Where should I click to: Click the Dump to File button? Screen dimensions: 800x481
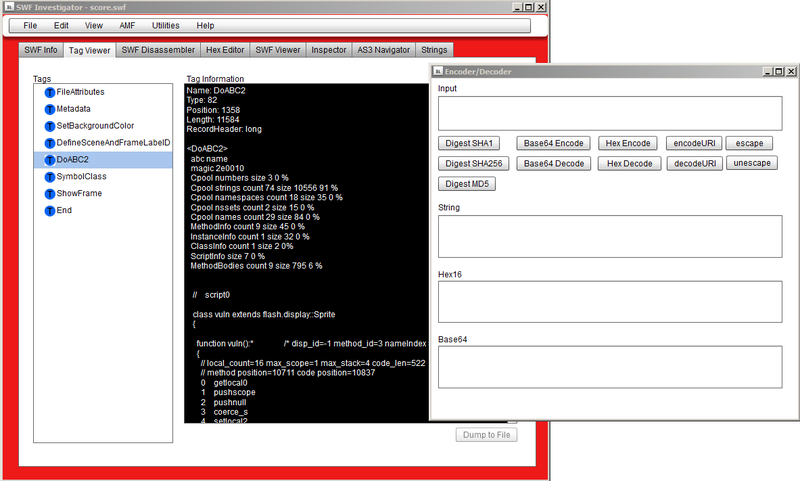[x=487, y=435]
